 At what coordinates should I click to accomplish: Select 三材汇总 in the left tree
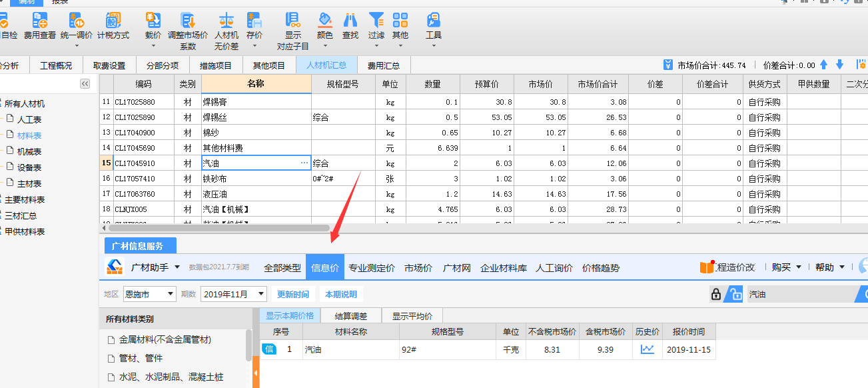pos(21,216)
